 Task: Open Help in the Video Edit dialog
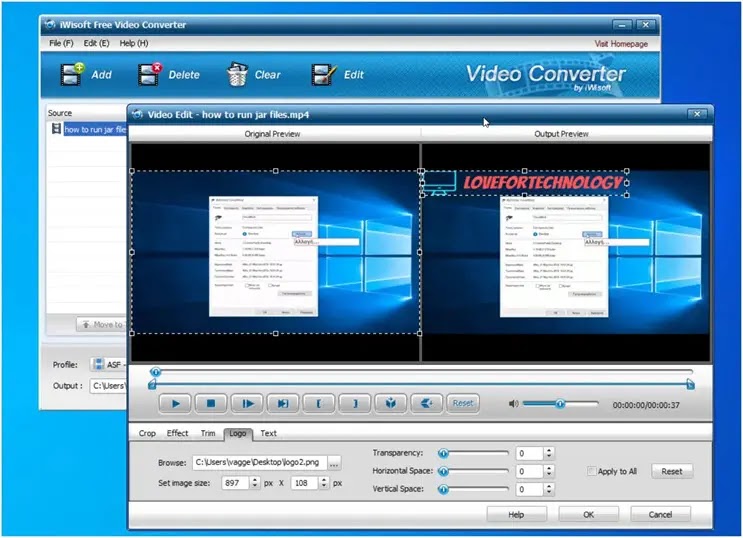[516, 515]
